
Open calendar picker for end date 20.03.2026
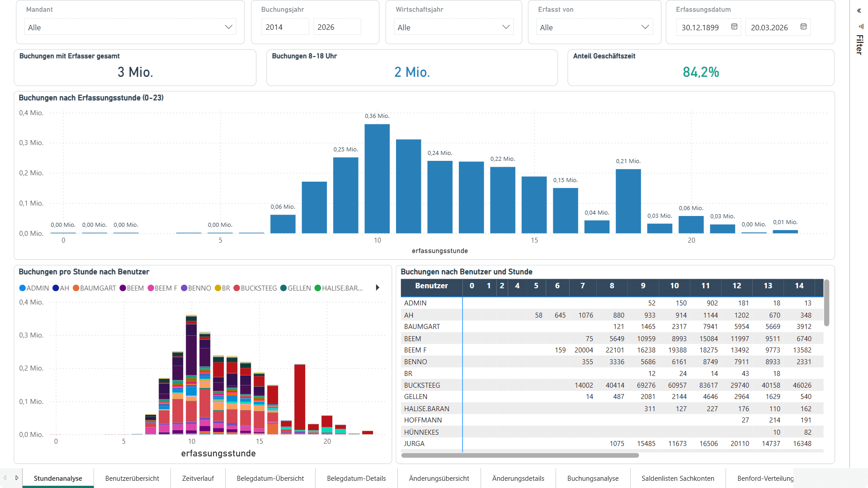(x=803, y=27)
